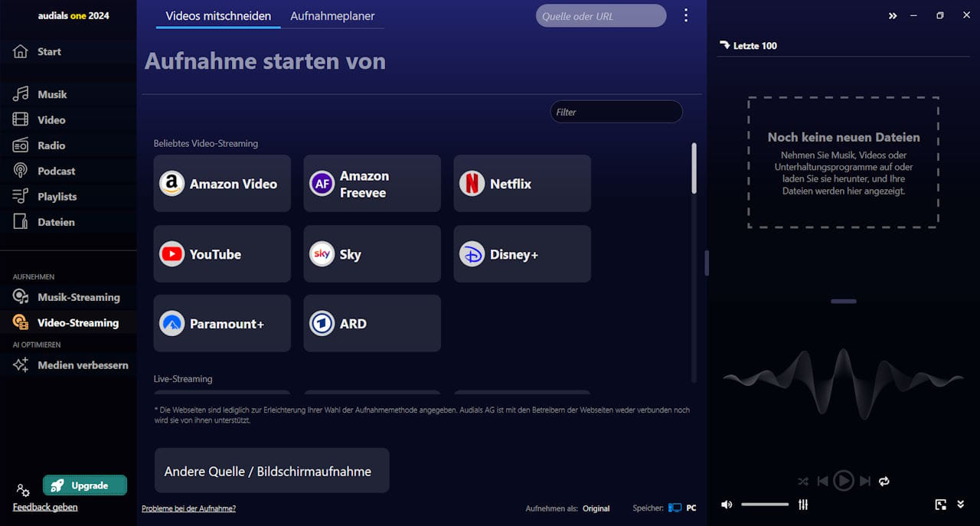Expand the player with the double chevron

[x=960, y=504]
